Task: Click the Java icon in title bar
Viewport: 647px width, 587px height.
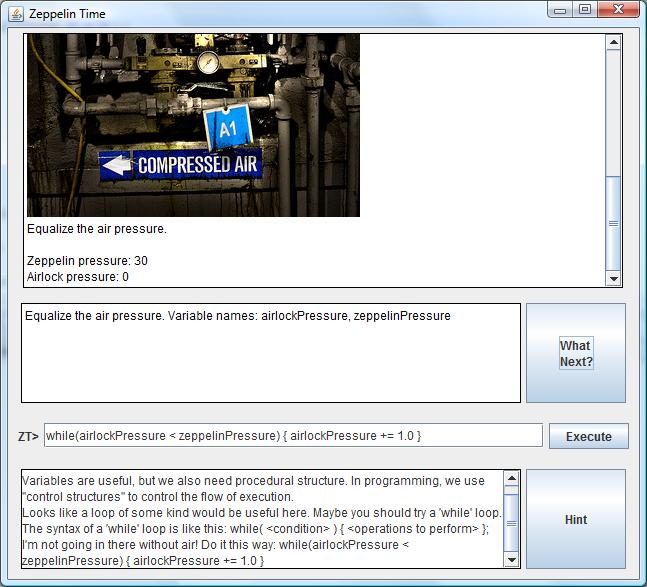Action: [x=14, y=14]
